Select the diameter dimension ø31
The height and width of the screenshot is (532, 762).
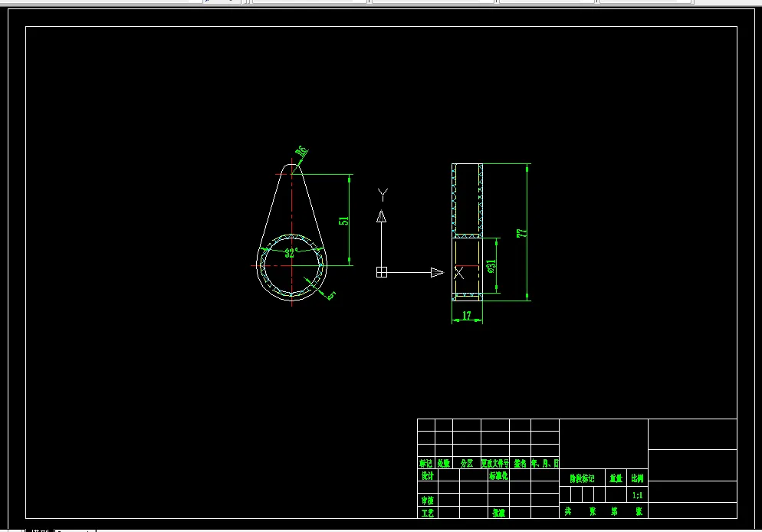[491, 266]
